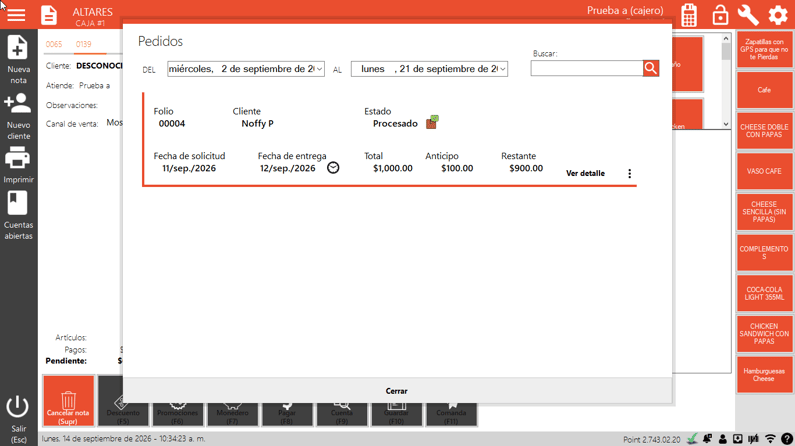Select CHEESE SENCILLA (SIN PAPAS) product
Screen dimensions: 795x446
click(x=764, y=212)
